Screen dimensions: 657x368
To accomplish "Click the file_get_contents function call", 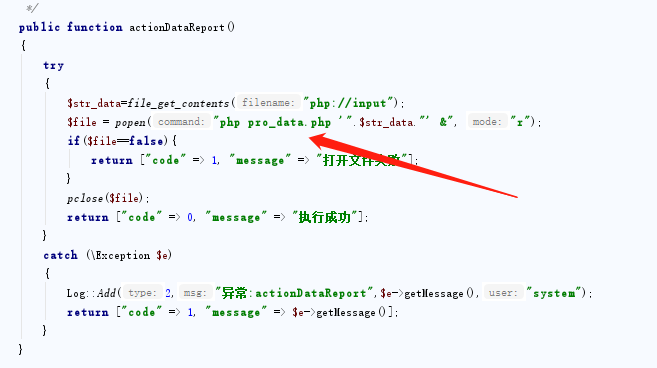I will (178, 103).
